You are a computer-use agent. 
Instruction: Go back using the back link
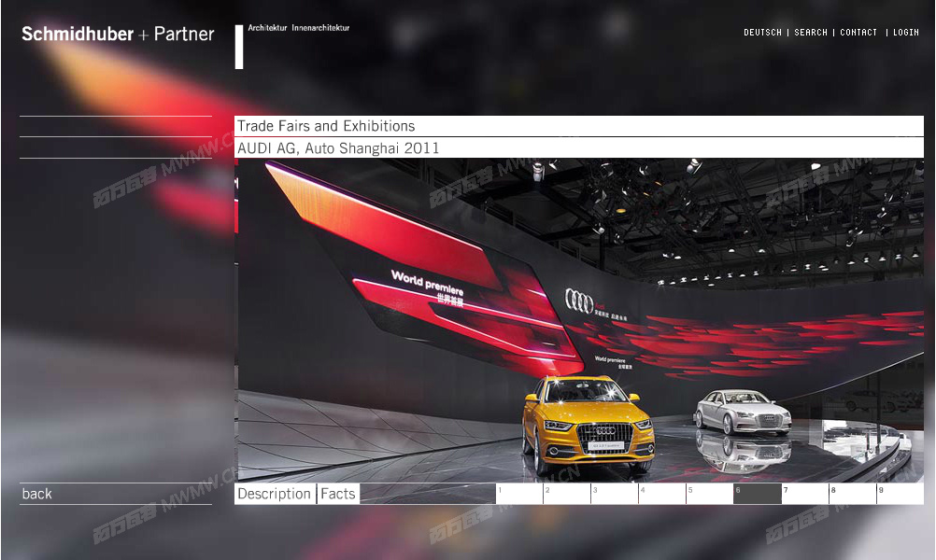[37, 494]
